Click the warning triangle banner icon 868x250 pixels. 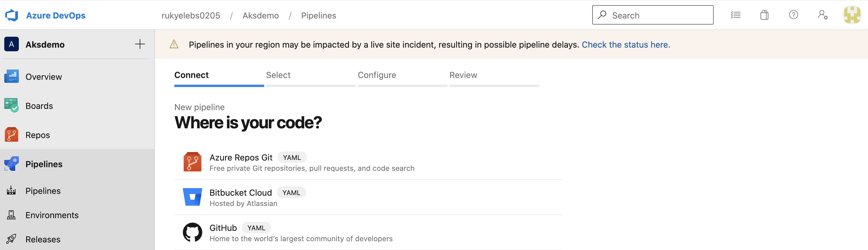pyautogui.click(x=174, y=44)
